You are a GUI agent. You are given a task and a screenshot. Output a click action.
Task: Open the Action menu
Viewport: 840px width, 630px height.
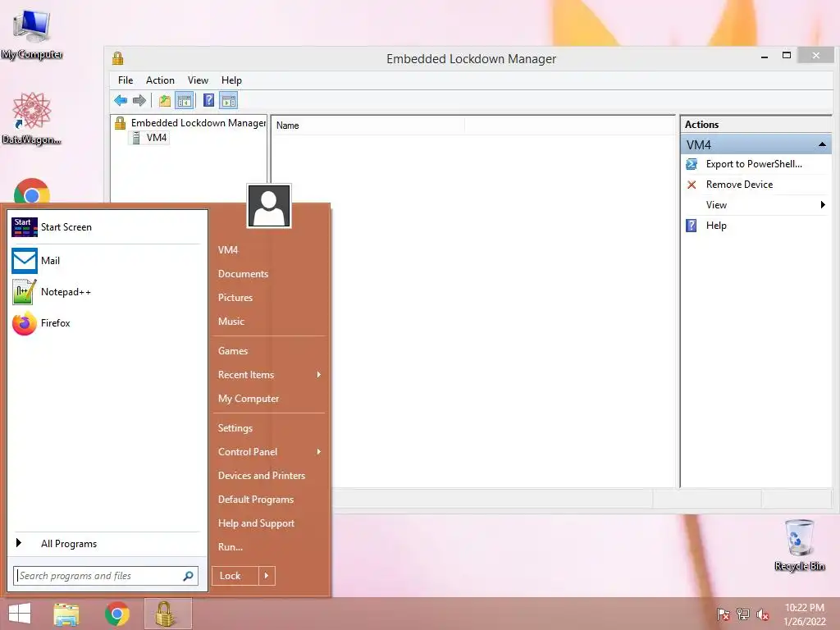pyautogui.click(x=160, y=80)
